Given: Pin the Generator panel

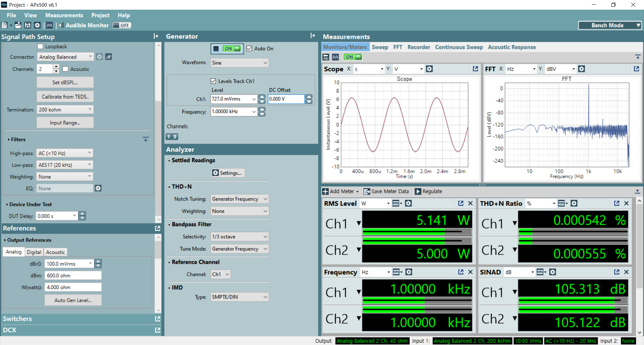Looking at the screenshot, I should click(313, 36).
